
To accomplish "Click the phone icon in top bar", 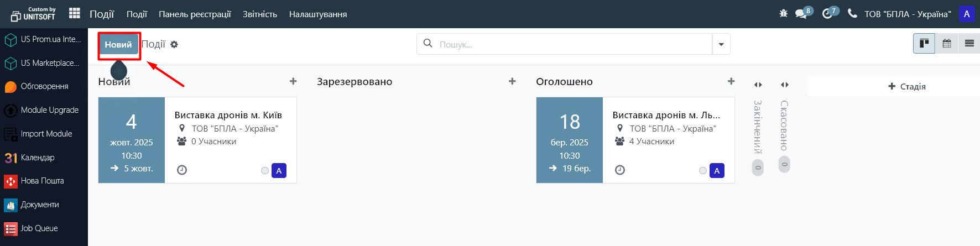I will pos(852,14).
